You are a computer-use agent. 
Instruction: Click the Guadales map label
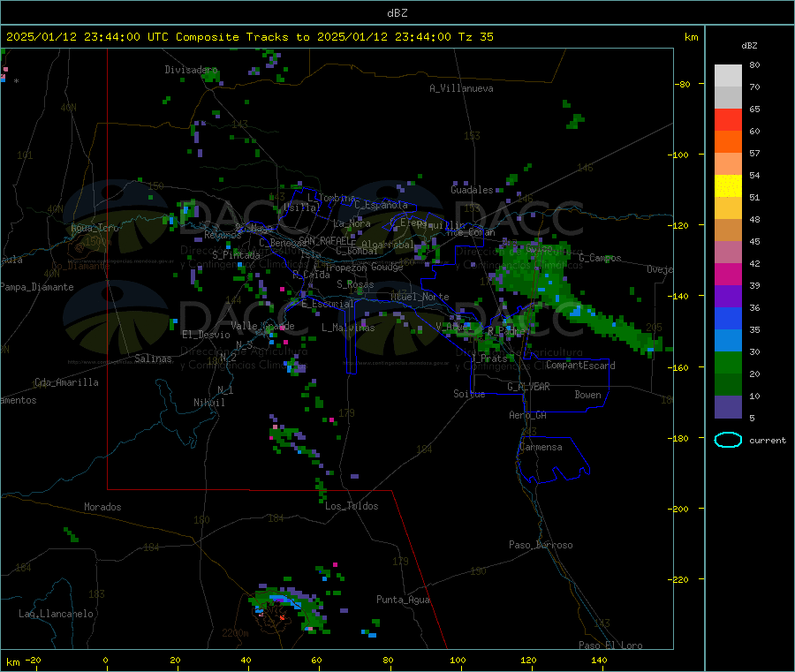(x=472, y=190)
